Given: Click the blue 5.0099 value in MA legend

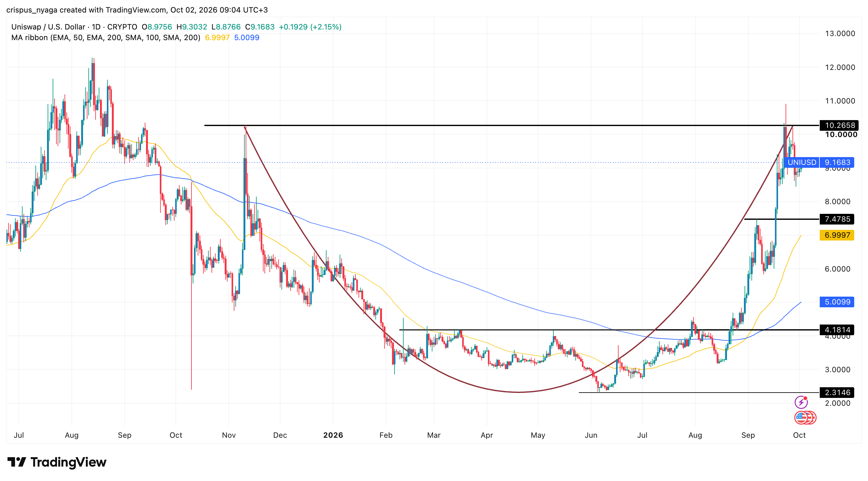Looking at the screenshot, I should click(247, 37).
